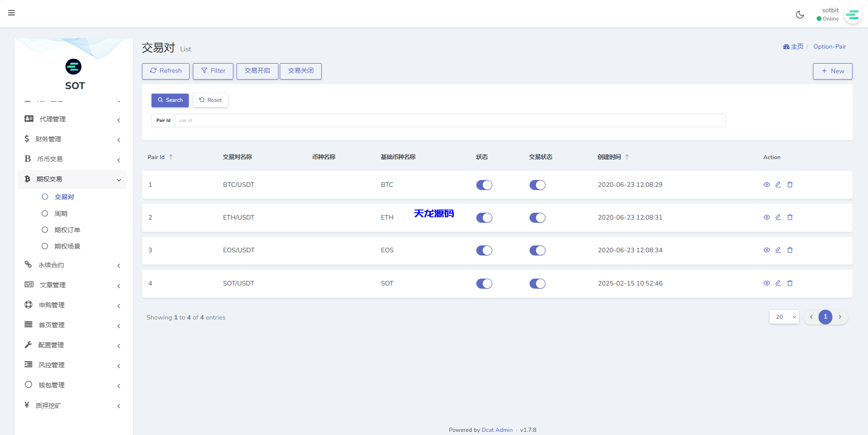Open 钱包管理 sidebar menu
Image resolution: width=868 pixels, height=435 pixels.
tap(72, 385)
